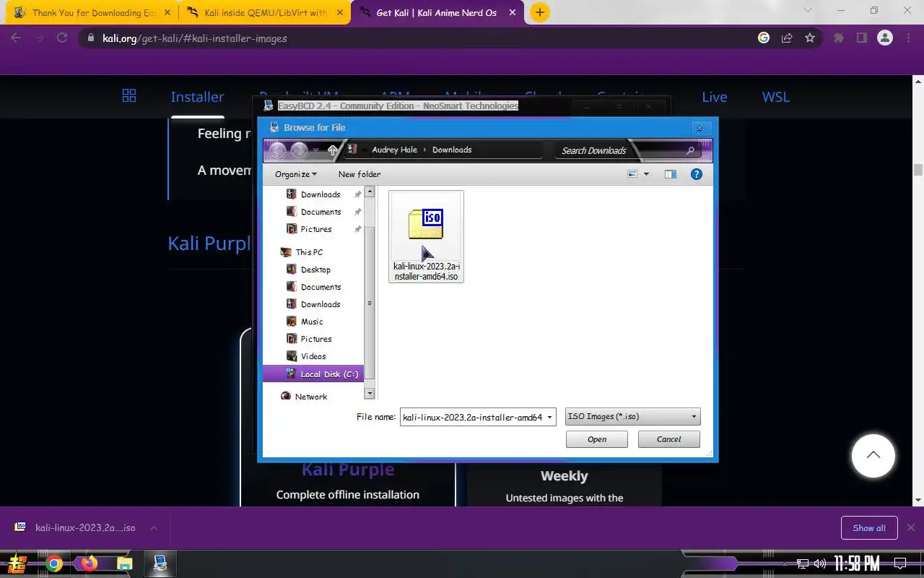Screen dimensions: 924x578
Task: Switch to Kali inside QEMU/LibVirt tab
Action: (x=264, y=12)
